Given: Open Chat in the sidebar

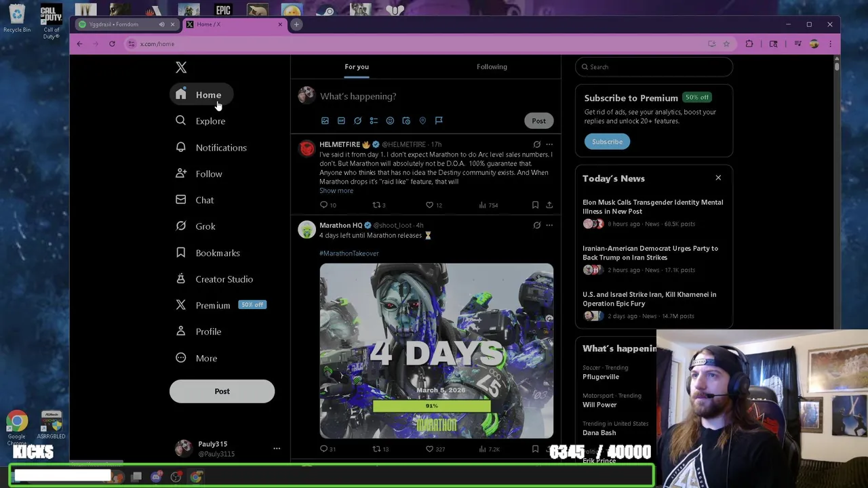Looking at the screenshot, I should click(x=195, y=201).
